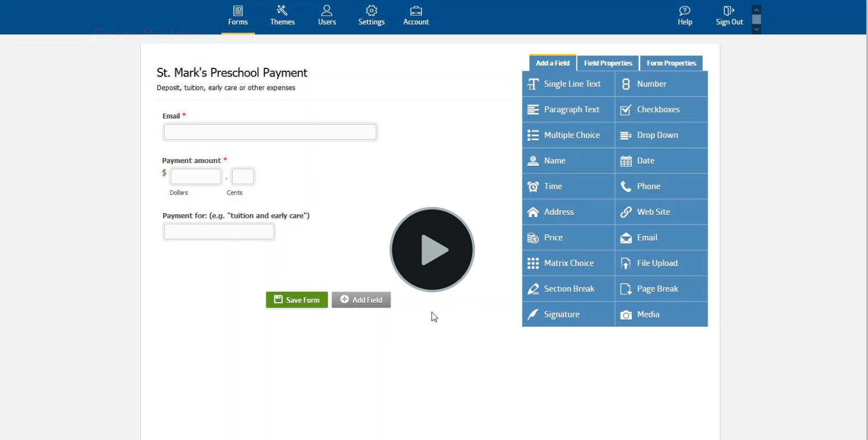868x440 pixels.
Task: Add a Drop Down field
Action: [x=662, y=135]
